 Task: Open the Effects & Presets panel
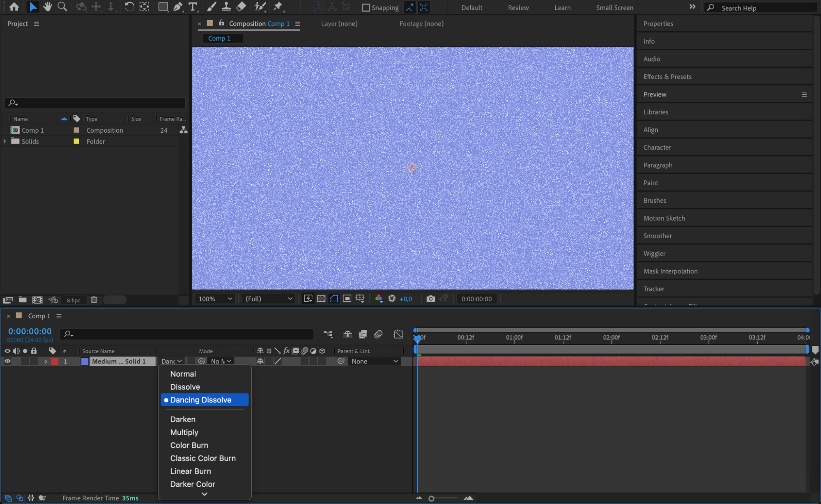coord(667,76)
